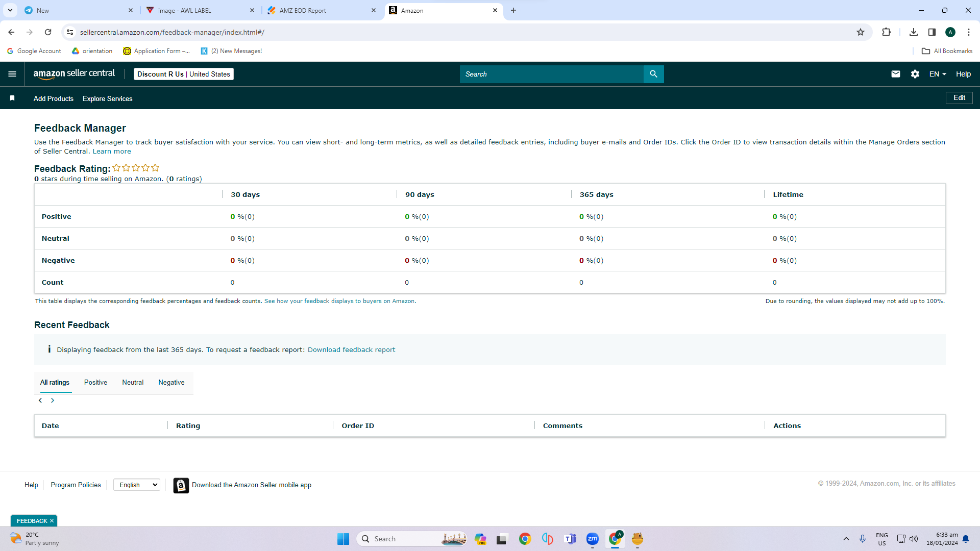The height and width of the screenshot is (551, 980).
Task: Open the hamburger navigation menu
Action: pos(12,74)
